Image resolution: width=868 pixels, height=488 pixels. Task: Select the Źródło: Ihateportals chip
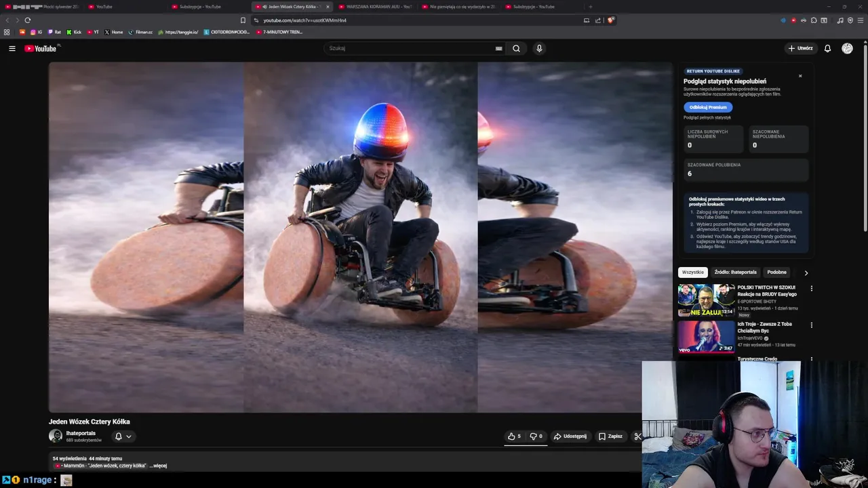point(735,272)
